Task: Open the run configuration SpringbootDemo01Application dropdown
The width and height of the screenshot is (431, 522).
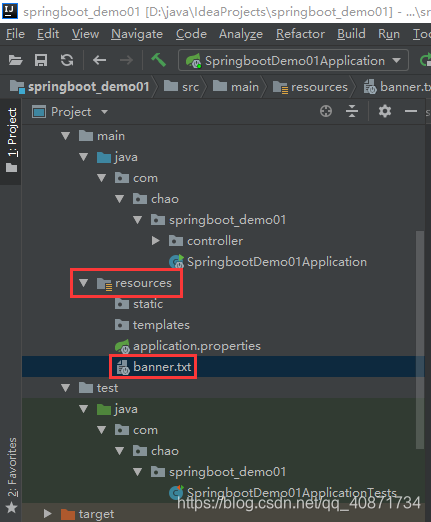Action: pos(293,60)
